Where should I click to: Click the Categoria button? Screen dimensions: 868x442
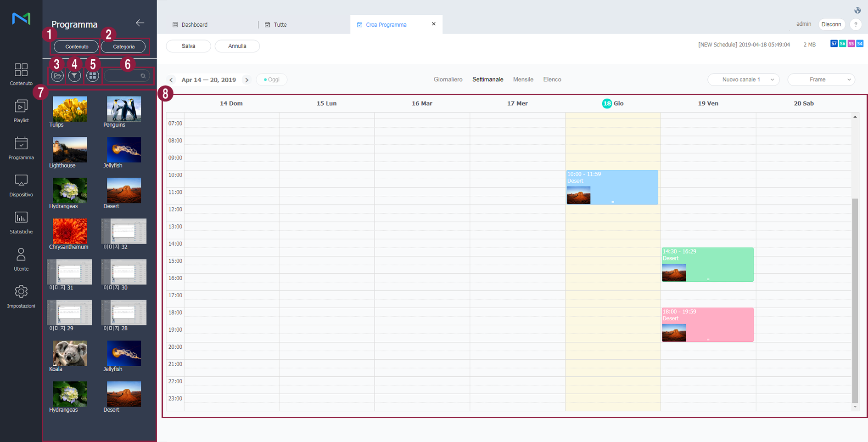pos(123,46)
